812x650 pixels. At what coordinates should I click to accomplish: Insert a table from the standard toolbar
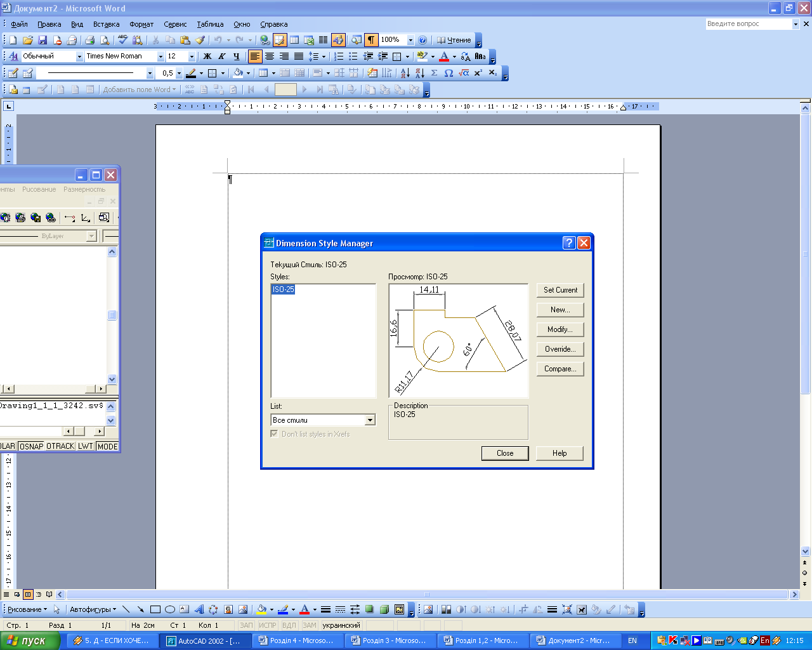pyautogui.click(x=294, y=40)
